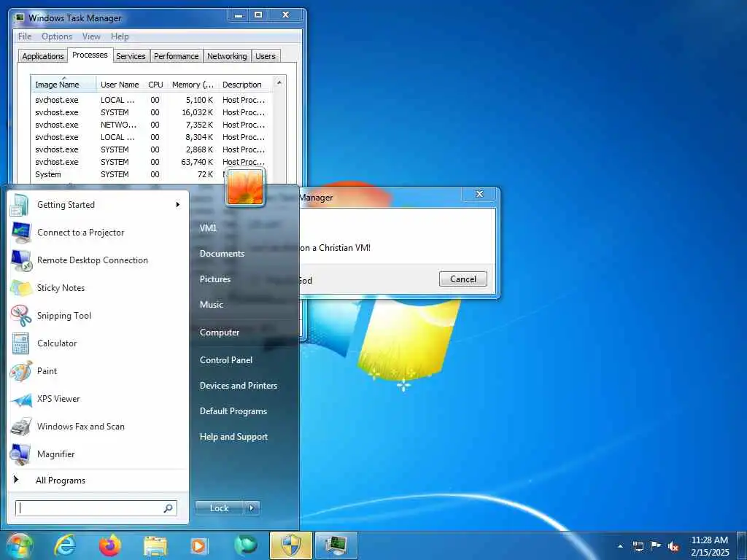Switch to Services tab
This screenshot has height=560, width=747.
[131, 56]
